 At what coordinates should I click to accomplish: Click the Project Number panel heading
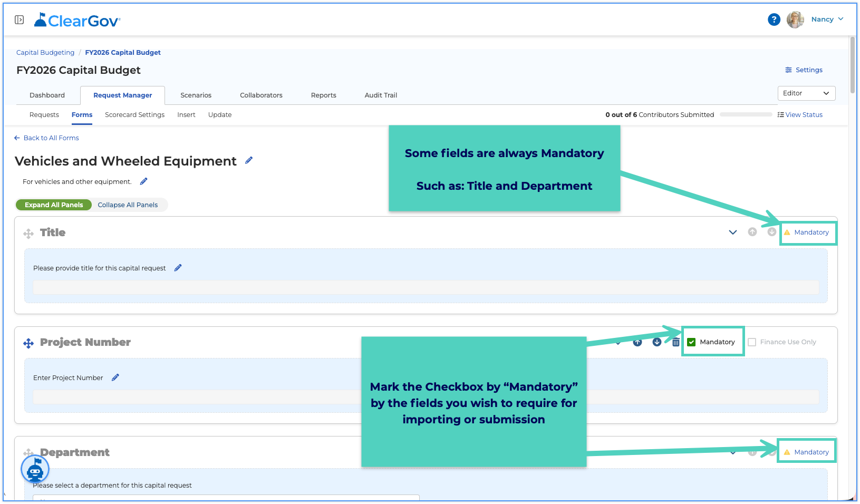pyautogui.click(x=85, y=342)
